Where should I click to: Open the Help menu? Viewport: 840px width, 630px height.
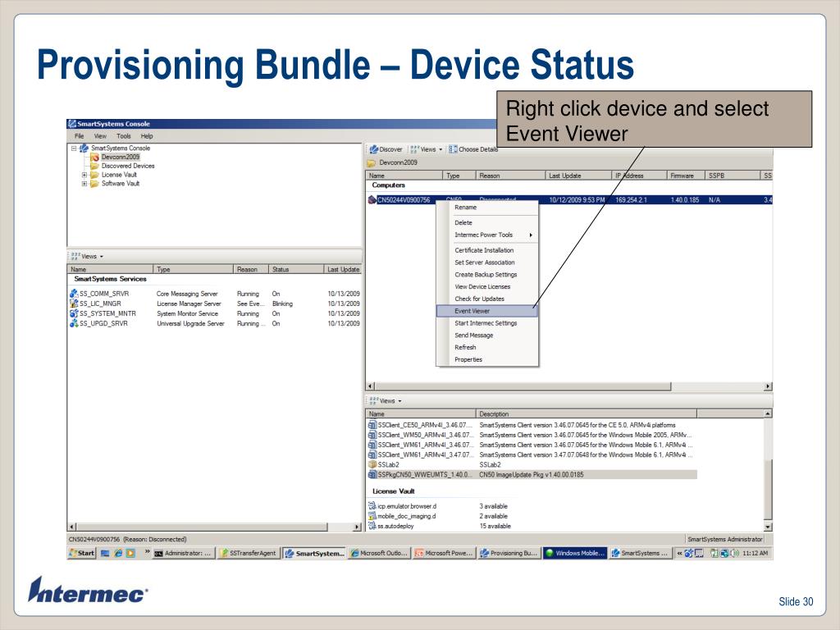147,136
